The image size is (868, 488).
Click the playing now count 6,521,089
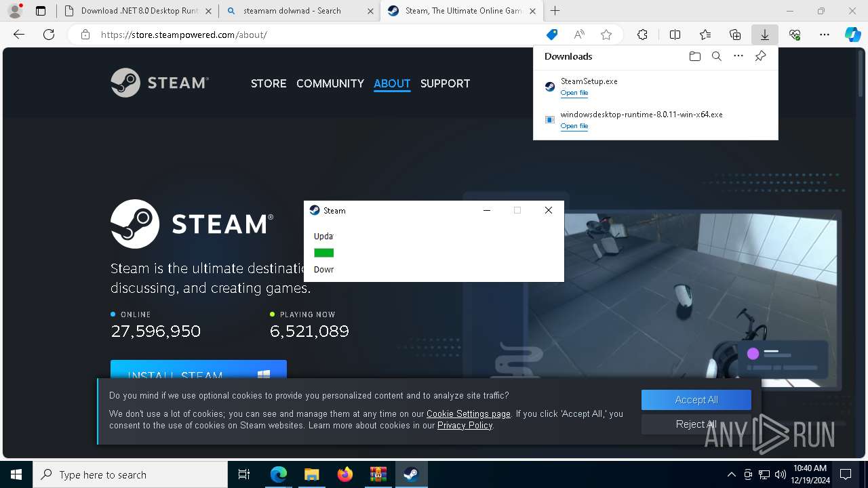tap(309, 331)
